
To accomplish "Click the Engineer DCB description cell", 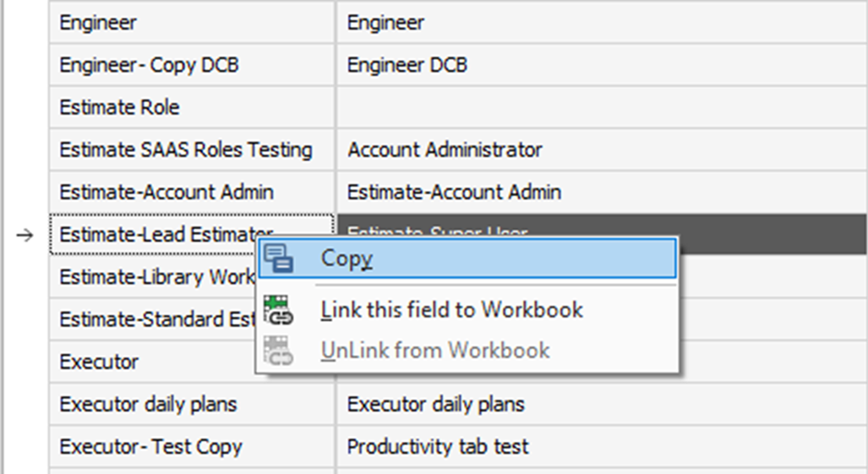I will (407, 65).
